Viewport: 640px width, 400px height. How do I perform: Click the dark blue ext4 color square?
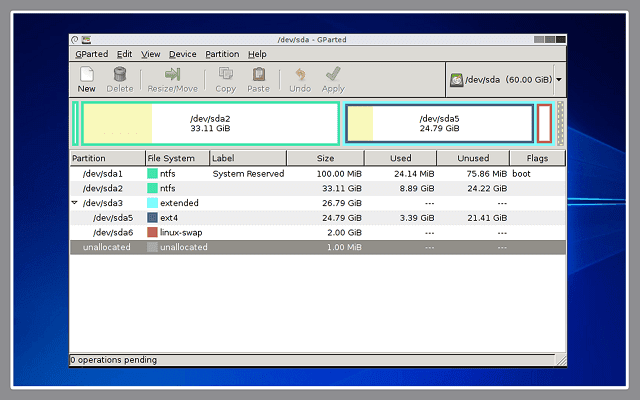tap(152, 218)
